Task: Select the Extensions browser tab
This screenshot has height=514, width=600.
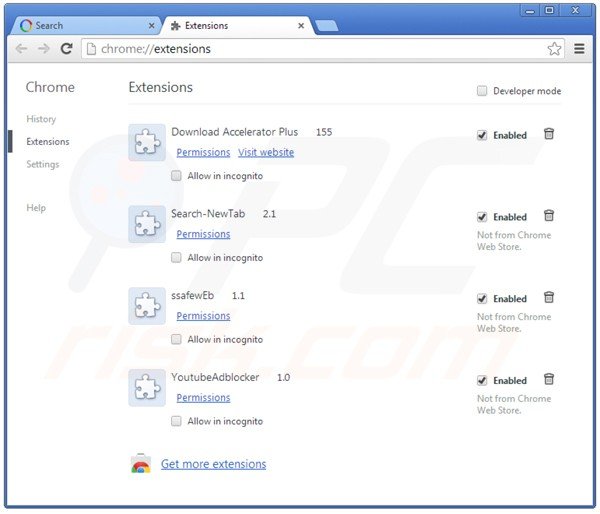Action: point(238,26)
